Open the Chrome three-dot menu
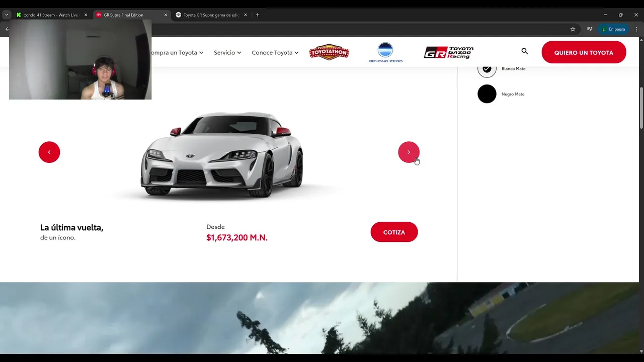This screenshot has width=644, height=362. tap(636, 29)
